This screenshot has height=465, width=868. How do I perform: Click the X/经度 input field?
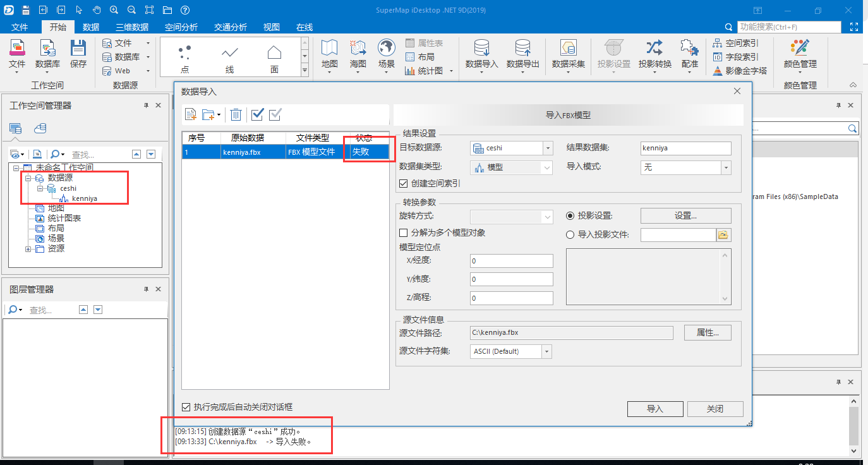pos(512,261)
